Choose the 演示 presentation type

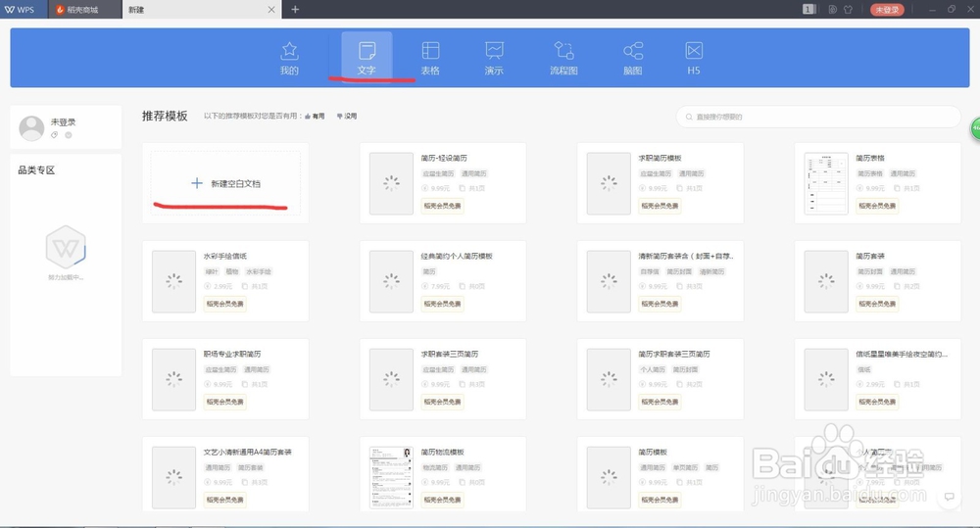point(494,58)
